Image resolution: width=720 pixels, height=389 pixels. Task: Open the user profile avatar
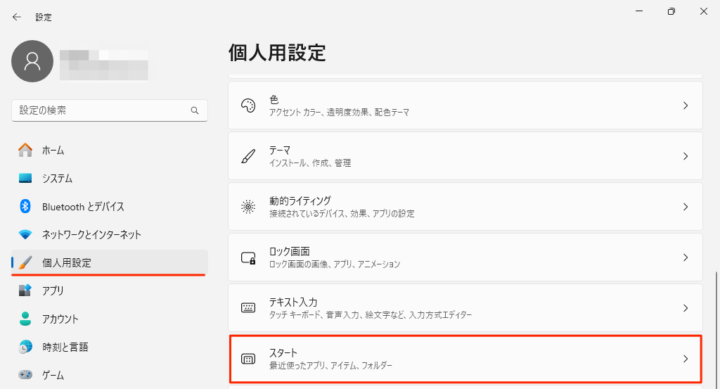coord(32,61)
